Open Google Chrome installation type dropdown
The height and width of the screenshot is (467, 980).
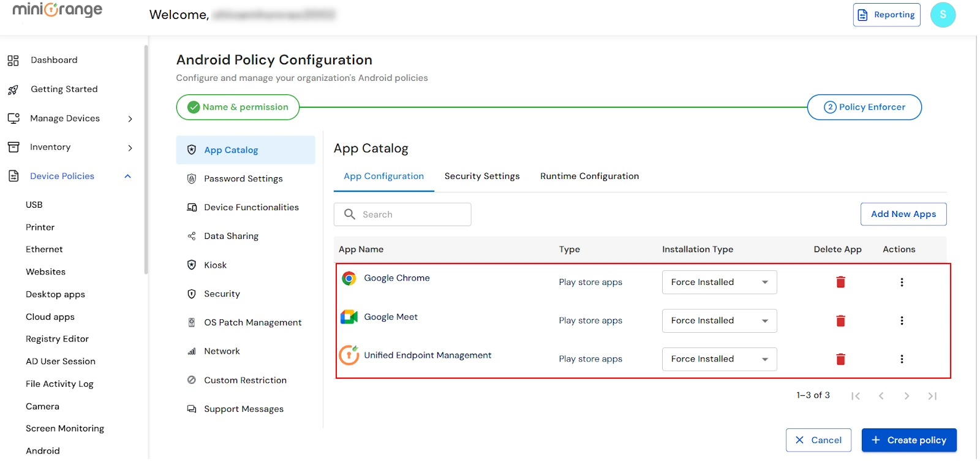point(719,282)
